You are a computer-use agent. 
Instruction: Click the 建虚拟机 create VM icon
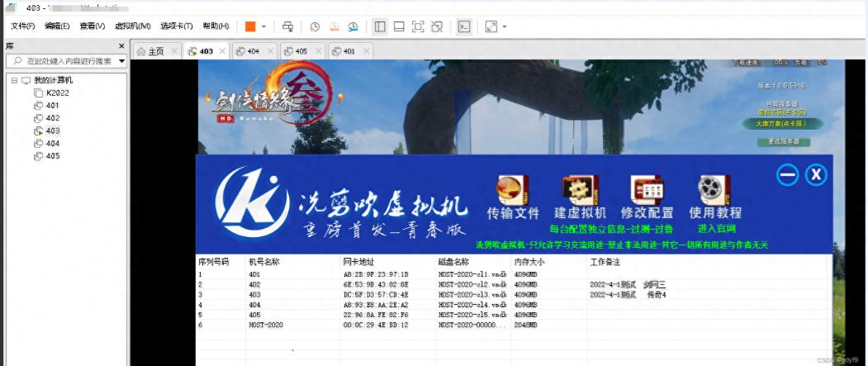[x=580, y=190]
